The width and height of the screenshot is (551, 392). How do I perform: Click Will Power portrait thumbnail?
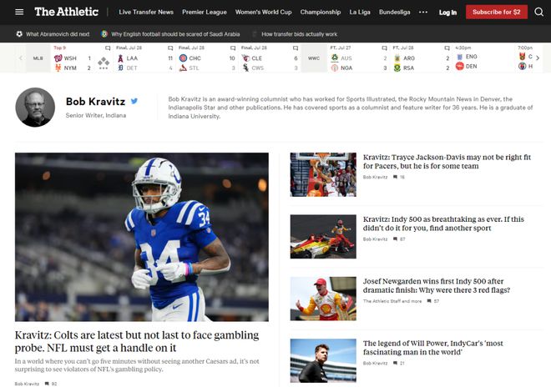[323, 360]
